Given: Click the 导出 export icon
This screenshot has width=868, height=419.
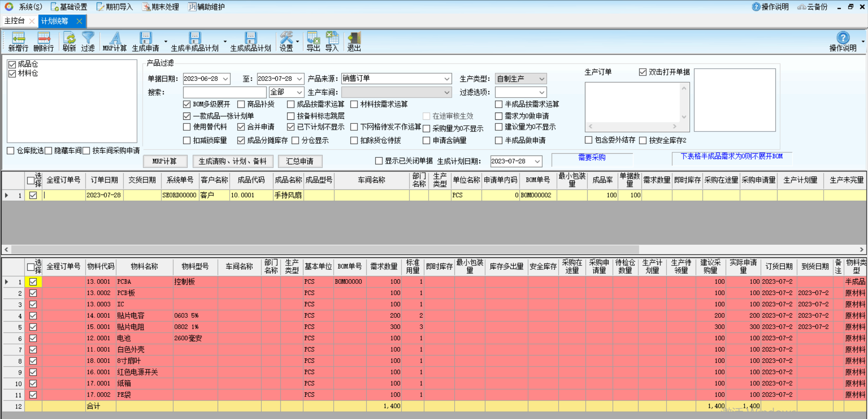Looking at the screenshot, I should (313, 38).
